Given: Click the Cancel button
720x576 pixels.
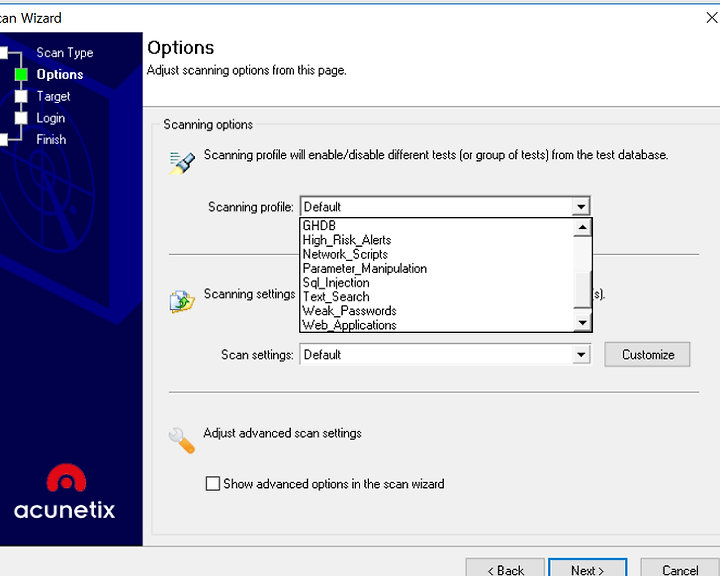Looking at the screenshot, I should [680, 569].
